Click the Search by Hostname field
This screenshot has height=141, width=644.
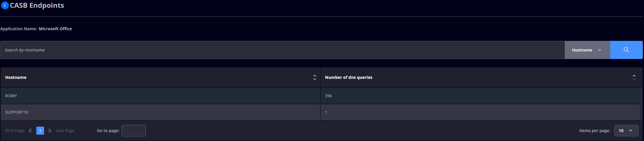[283, 50]
